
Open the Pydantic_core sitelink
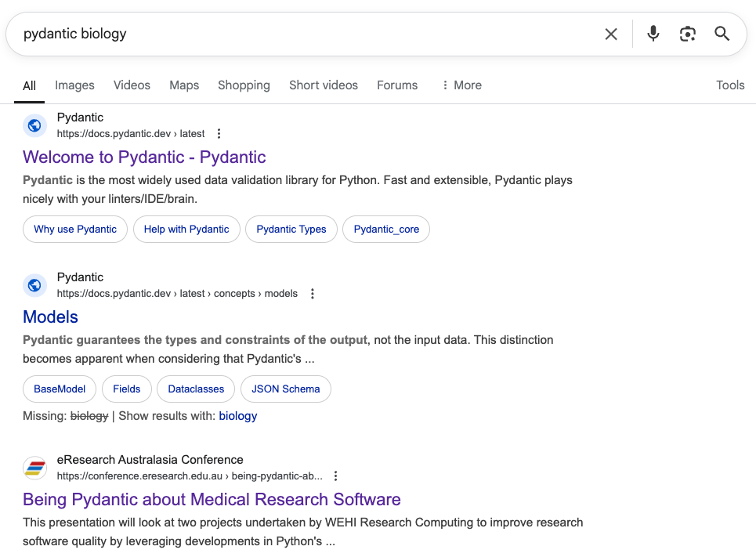(386, 229)
